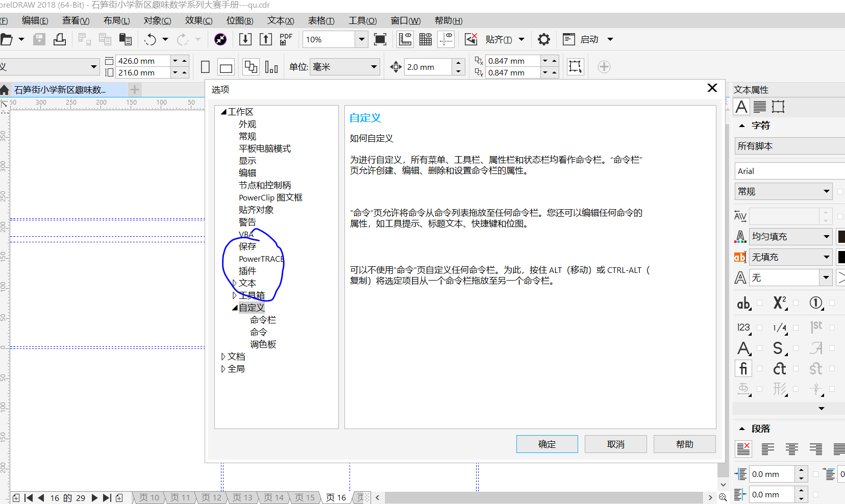Expand the 文档 tree node
845x504 pixels.
pos(223,357)
